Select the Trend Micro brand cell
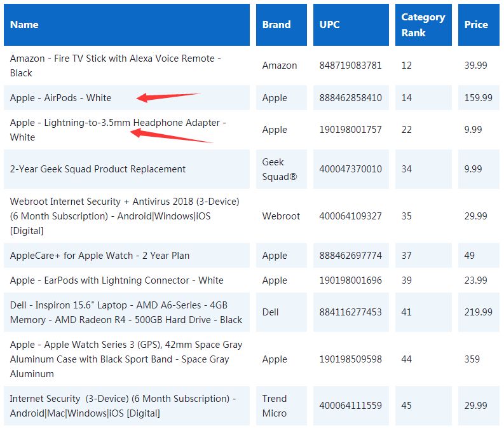This screenshot has height=428, width=504. [x=275, y=406]
